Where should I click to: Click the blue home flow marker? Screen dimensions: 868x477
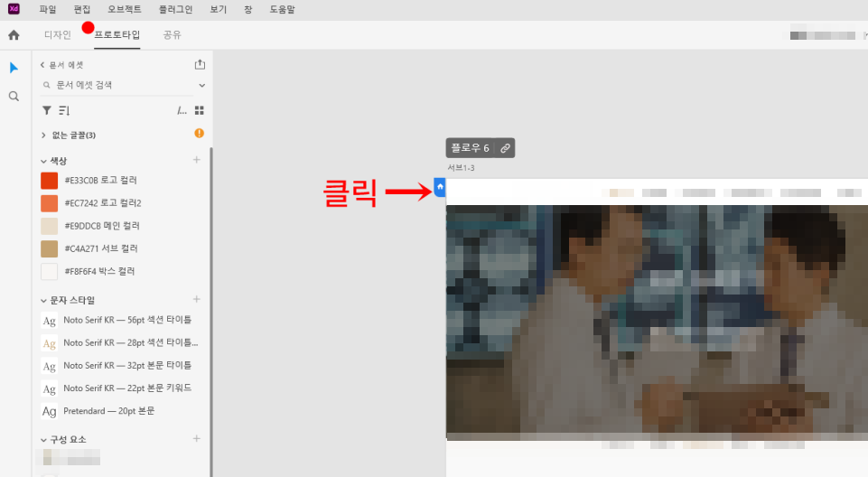[x=440, y=187]
